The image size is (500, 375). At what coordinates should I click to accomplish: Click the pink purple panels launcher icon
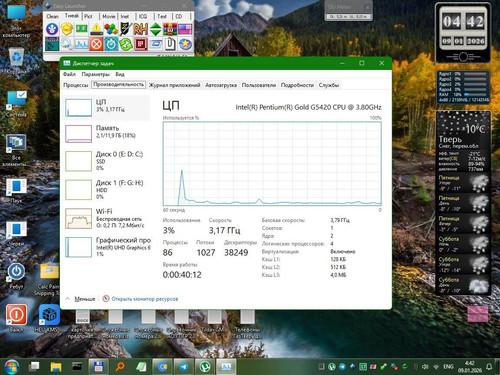185,30
